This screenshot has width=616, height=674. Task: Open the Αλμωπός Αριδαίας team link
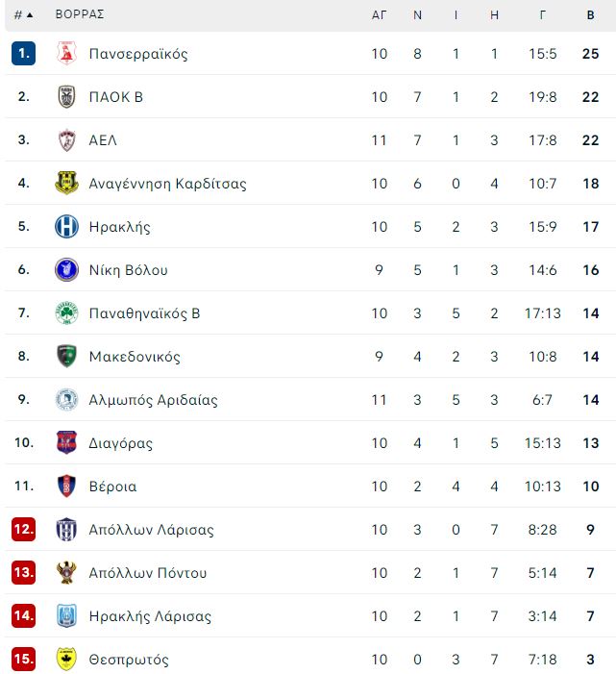coord(154,400)
